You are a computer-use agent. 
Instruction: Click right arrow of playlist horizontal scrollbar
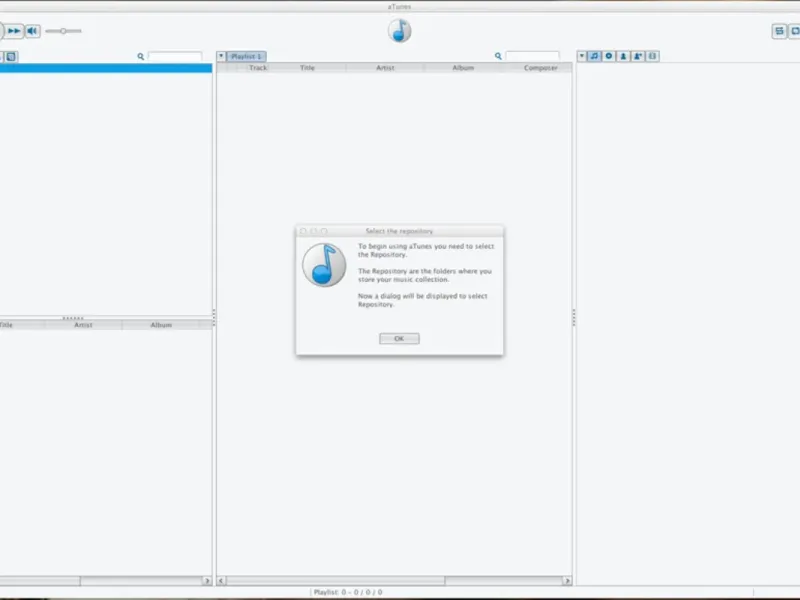[x=567, y=581]
